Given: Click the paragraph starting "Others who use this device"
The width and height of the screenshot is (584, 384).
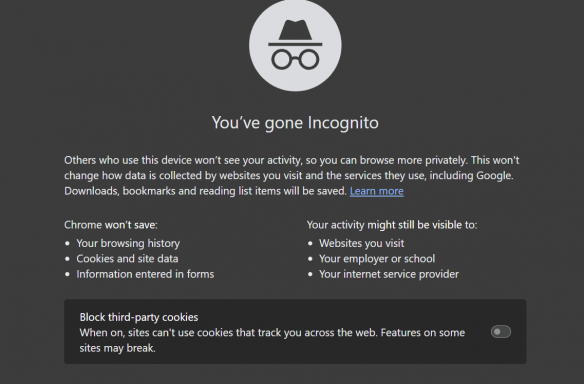Looking at the screenshot, I should [x=292, y=175].
